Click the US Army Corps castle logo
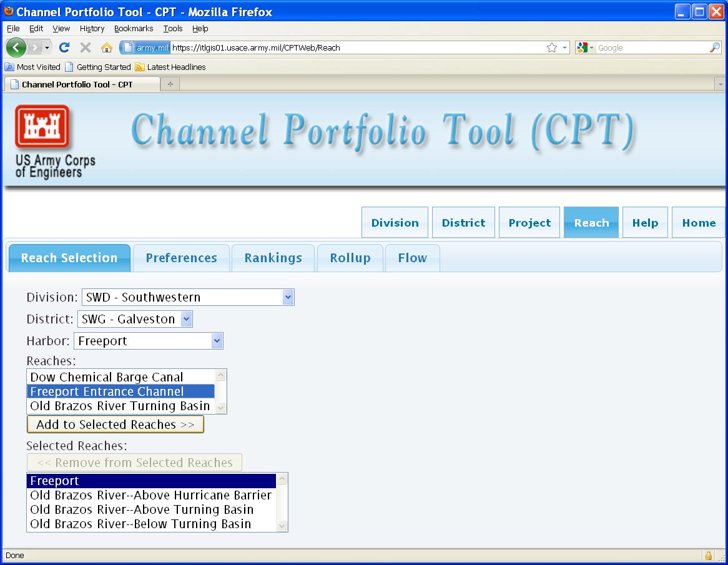 pyautogui.click(x=42, y=126)
